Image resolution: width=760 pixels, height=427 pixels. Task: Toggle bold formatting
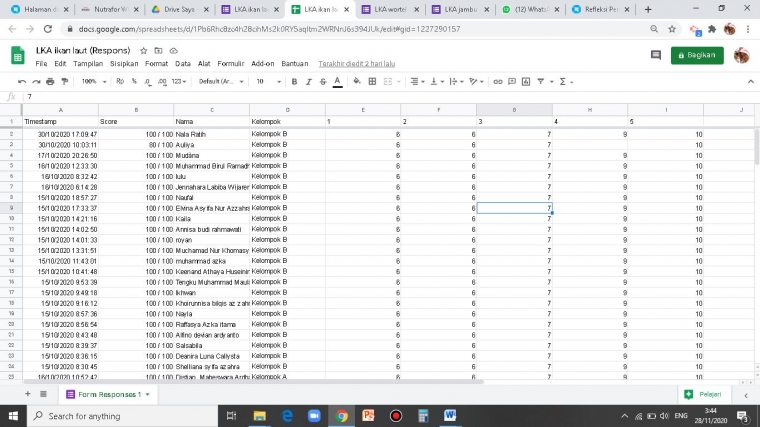[294, 81]
